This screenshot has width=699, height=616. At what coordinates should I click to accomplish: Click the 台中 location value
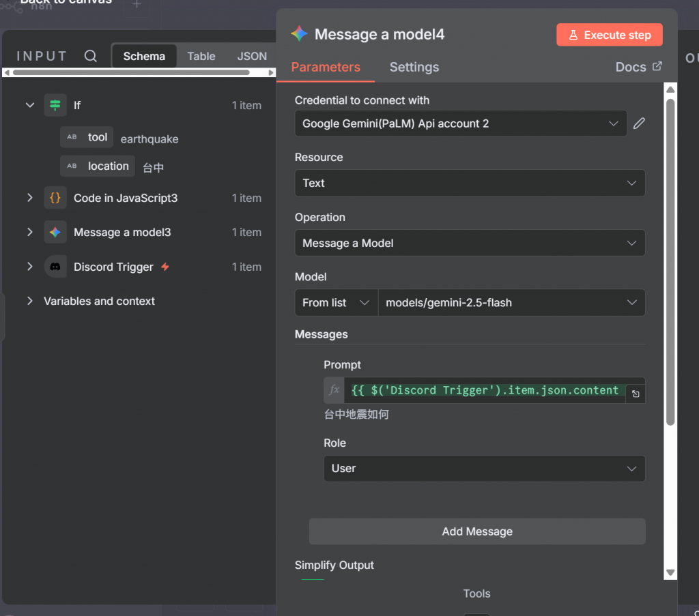coord(154,168)
